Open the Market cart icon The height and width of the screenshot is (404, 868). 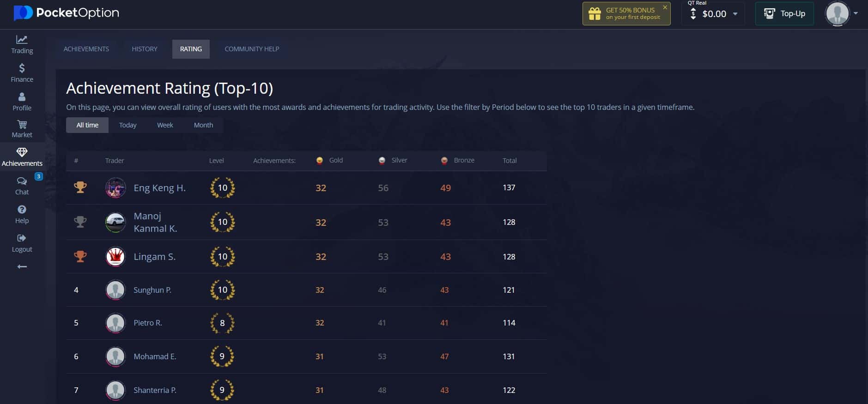[x=22, y=124]
